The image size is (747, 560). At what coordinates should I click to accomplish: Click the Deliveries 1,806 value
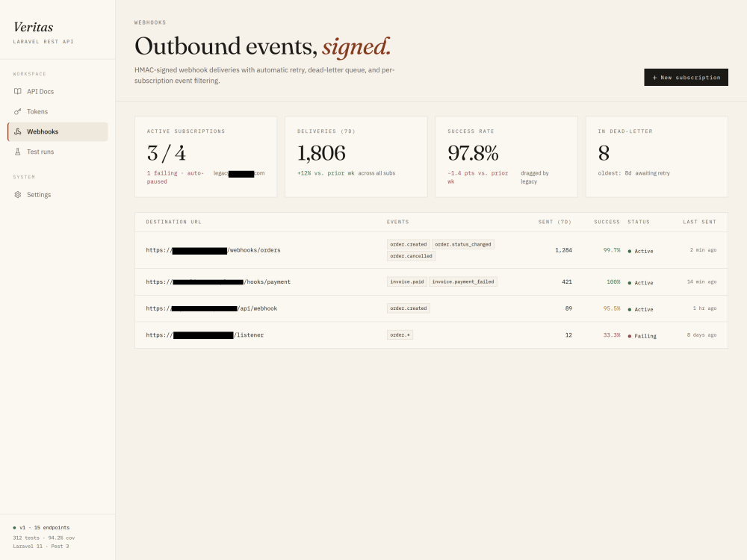[321, 153]
